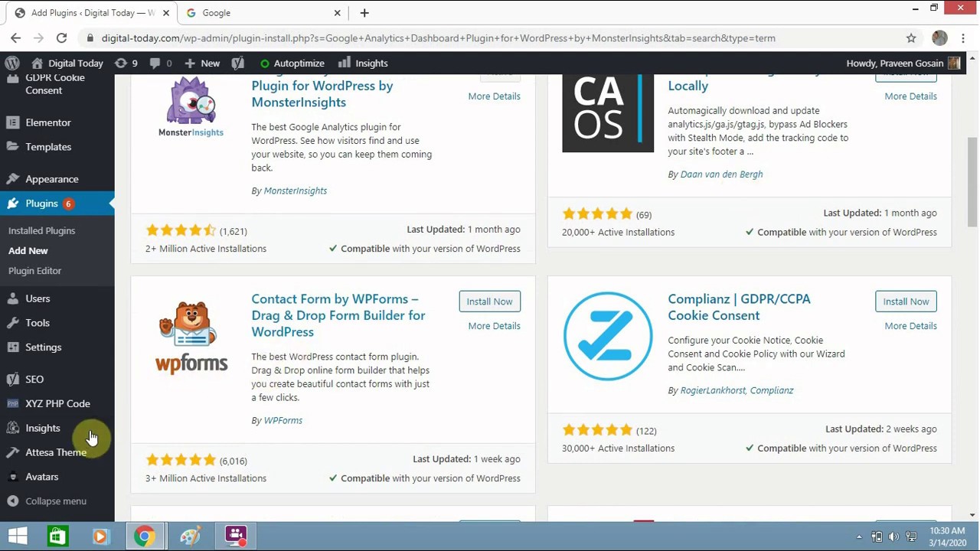This screenshot has width=980, height=551.
Task: Open a new browser tab with plus
Action: tap(364, 12)
